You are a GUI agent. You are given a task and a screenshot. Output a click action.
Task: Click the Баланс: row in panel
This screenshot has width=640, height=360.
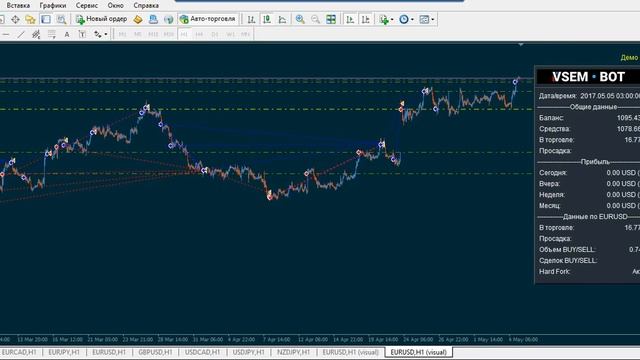click(x=589, y=118)
